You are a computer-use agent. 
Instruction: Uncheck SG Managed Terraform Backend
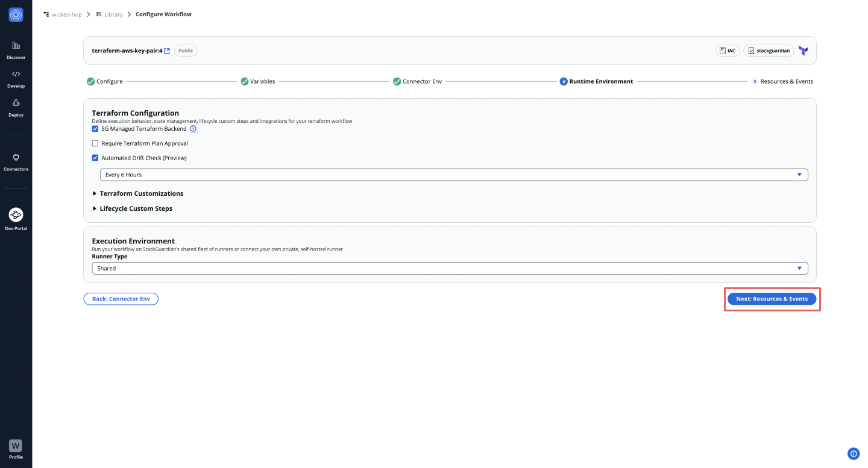95,128
